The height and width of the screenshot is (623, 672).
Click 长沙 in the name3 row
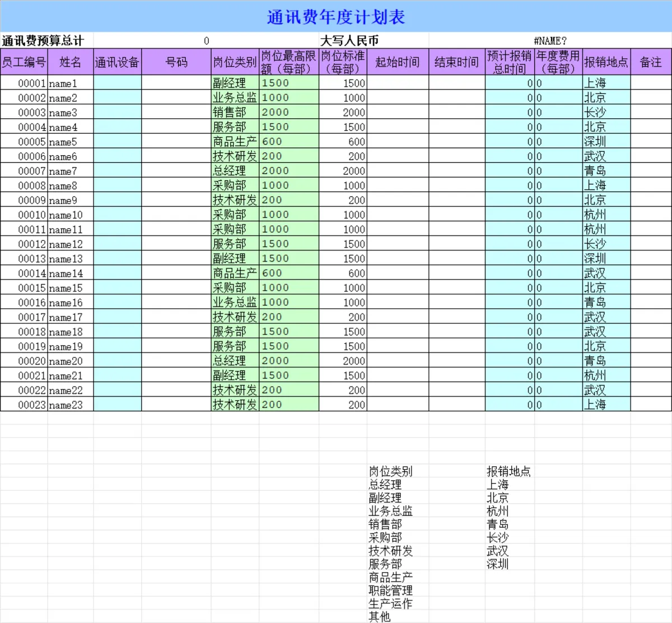coord(606,112)
